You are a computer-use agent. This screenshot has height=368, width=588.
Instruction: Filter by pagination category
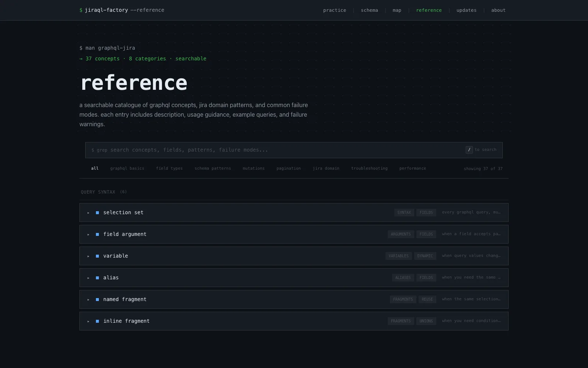288,168
